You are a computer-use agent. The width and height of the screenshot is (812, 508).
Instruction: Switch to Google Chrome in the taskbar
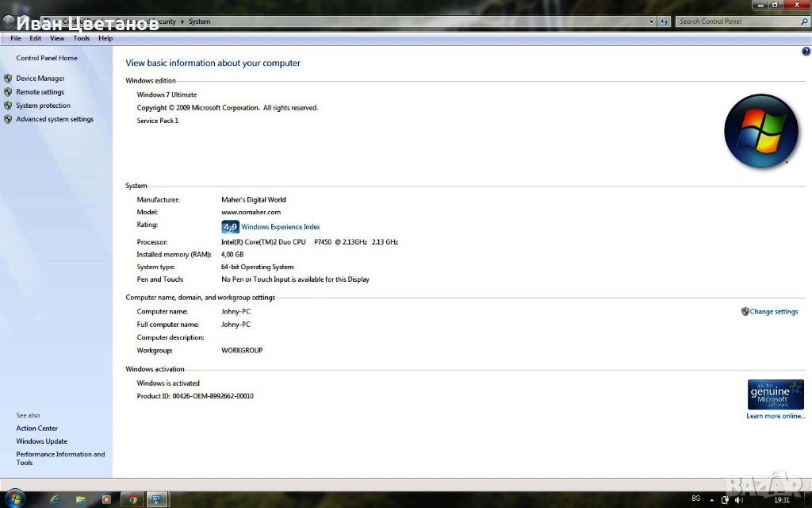click(x=132, y=500)
